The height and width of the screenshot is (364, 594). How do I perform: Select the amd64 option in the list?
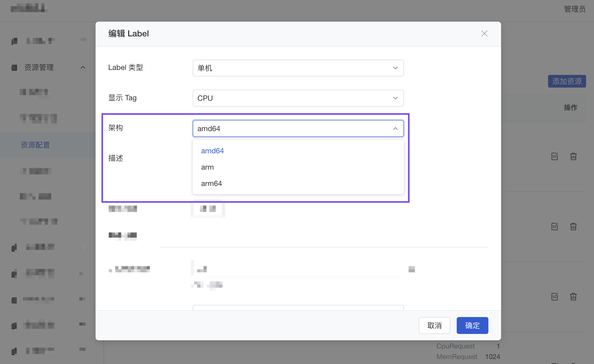(213, 151)
